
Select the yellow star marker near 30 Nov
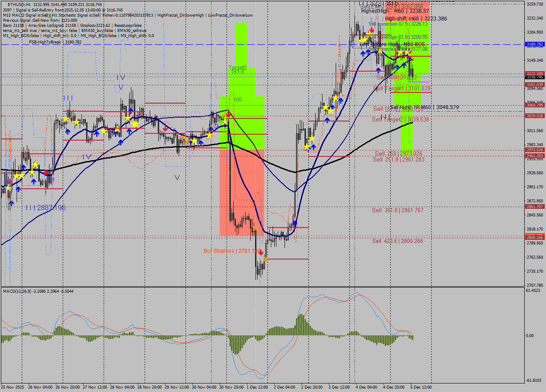(225, 121)
